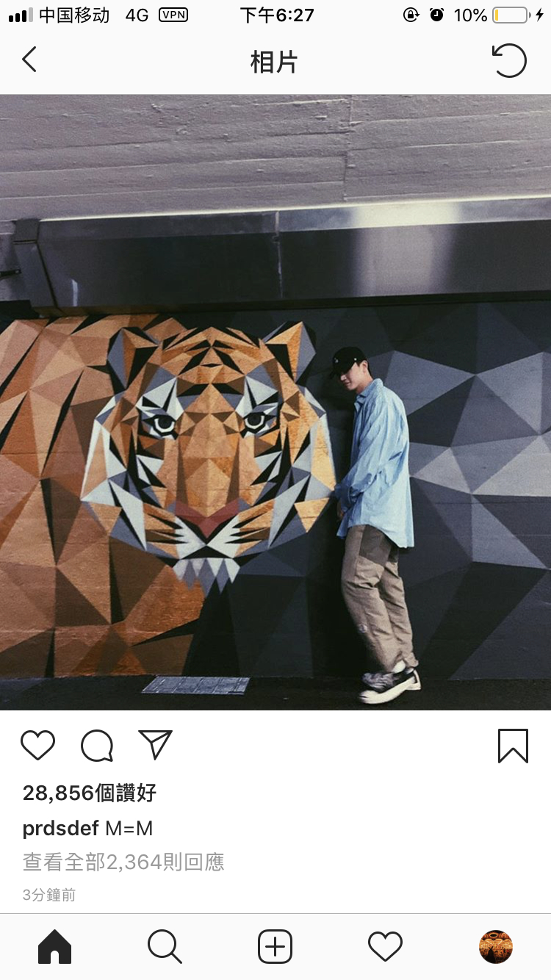Share post with paper plane icon
The image size is (551, 980).
tap(155, 744)
